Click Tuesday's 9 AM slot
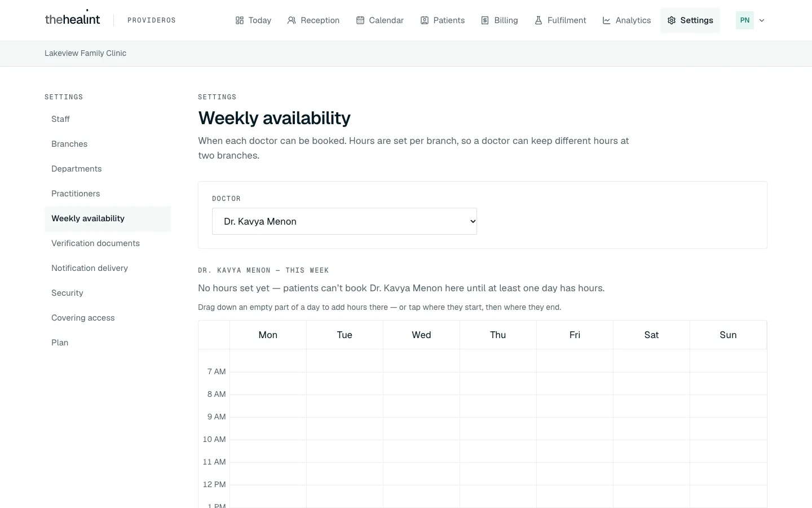This screenshot has width=812, height=508. 345,428
